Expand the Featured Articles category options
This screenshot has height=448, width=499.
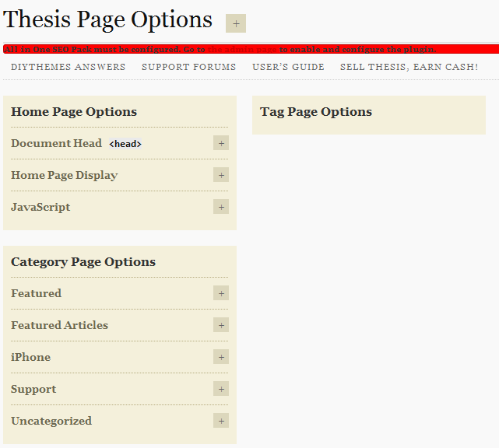pyautogui.click(x=221, y=325)
